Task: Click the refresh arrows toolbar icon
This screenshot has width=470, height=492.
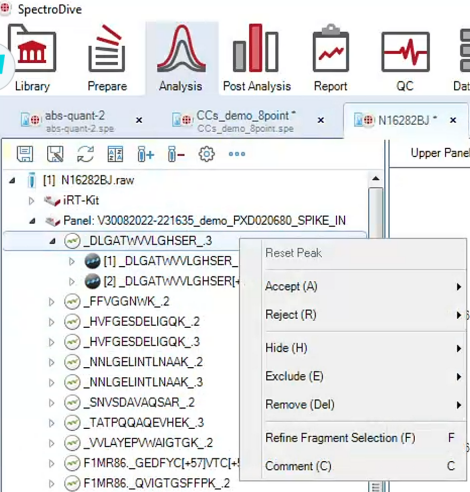Action: 85,154
